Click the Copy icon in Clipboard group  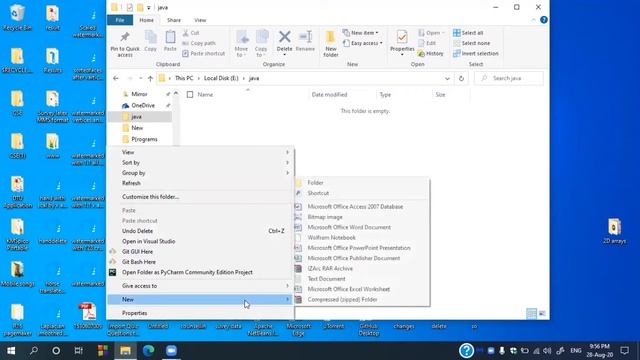[151, 37]
